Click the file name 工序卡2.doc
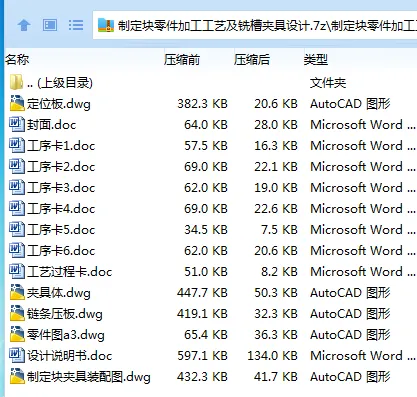The width and height of the screenshot is (417, 397). [x=61, y=167]
